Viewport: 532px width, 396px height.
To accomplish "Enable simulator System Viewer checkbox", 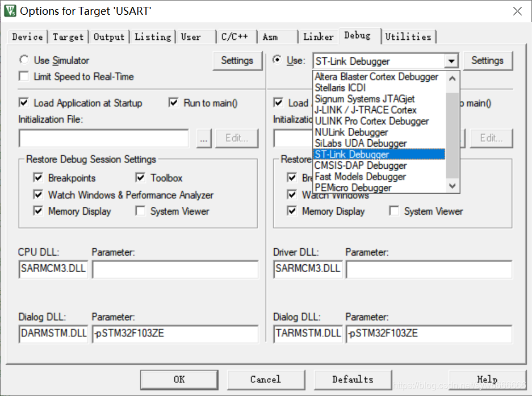I will (x=140, y=211).
